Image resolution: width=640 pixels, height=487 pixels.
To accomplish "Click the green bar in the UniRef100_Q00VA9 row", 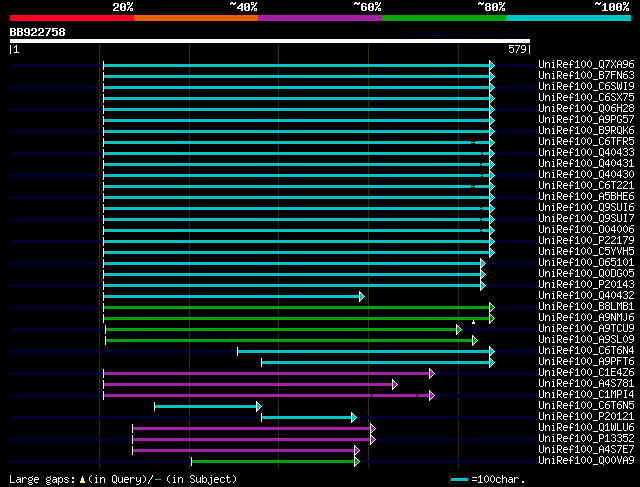I will click(x=273, y=462).
